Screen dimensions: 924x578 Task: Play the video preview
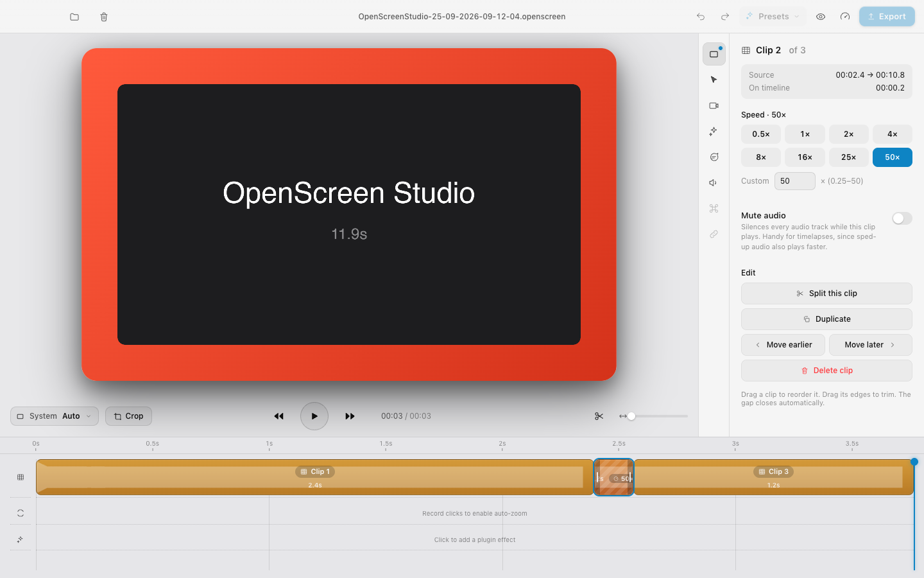tap(314, 416)
